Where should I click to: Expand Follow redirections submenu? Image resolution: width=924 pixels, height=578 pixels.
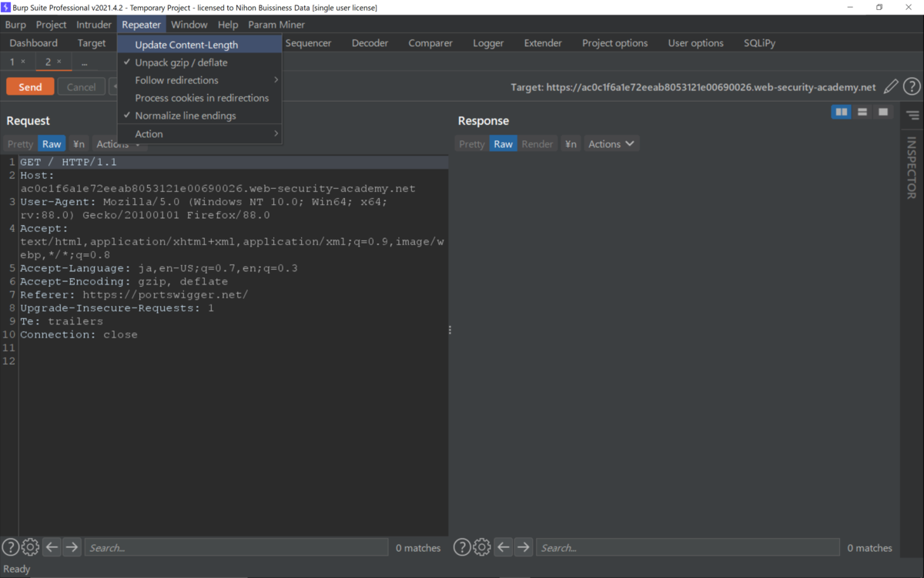[199, 80]
